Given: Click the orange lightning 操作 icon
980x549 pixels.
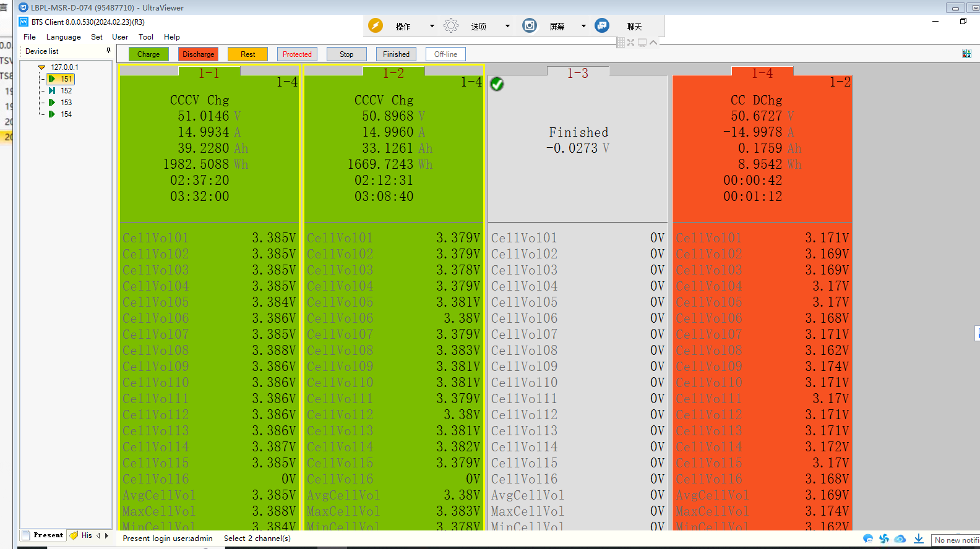Looking at the screenshot, I should coord(376,25).
